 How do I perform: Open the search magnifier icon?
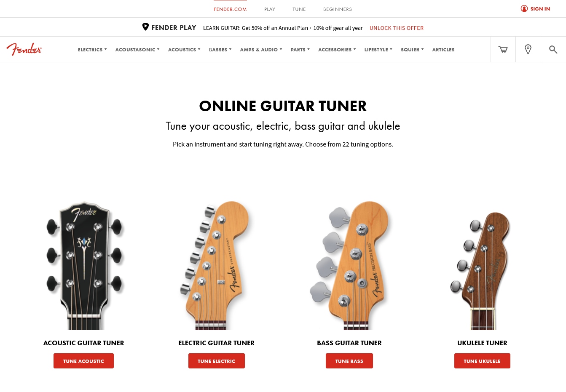(x=553, y=50)
